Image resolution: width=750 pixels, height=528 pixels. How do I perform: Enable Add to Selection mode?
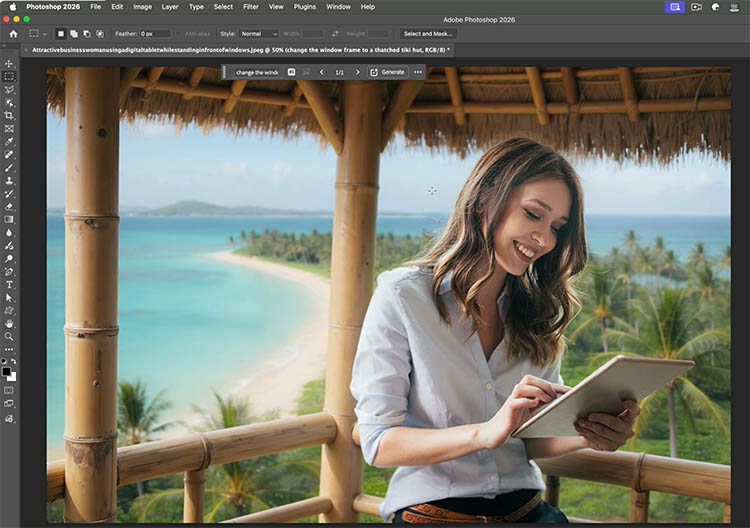coord(73,33)
